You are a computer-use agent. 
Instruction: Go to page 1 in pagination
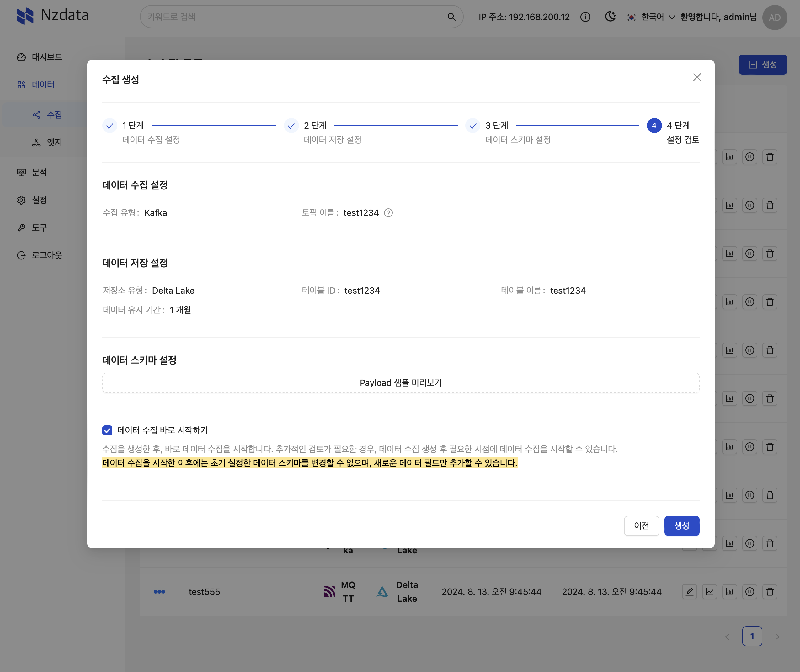coord(752,636)
